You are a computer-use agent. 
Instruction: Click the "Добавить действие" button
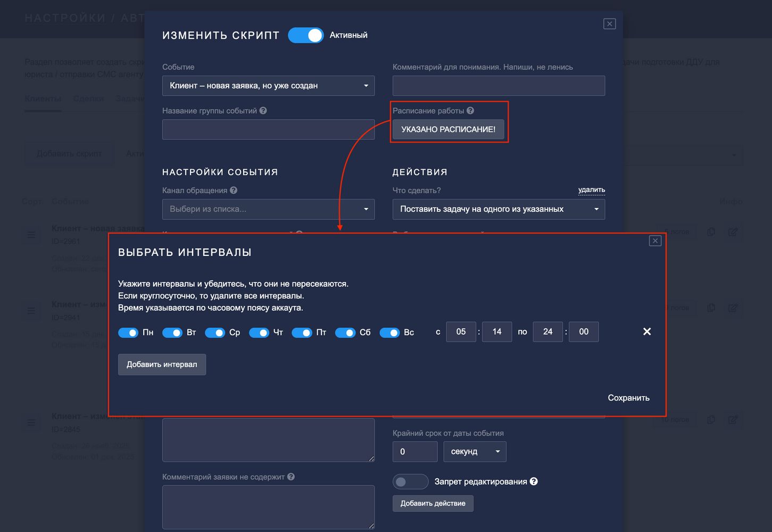[x=433, y=503]
